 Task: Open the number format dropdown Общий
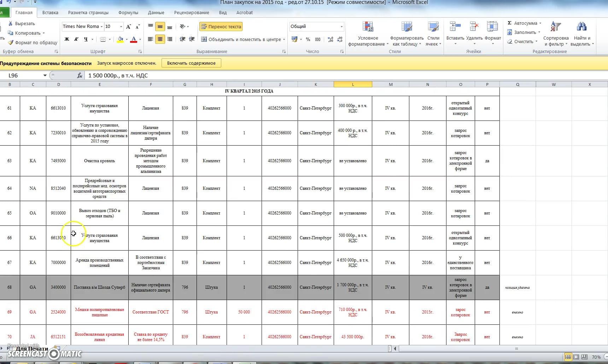[341, 27]
